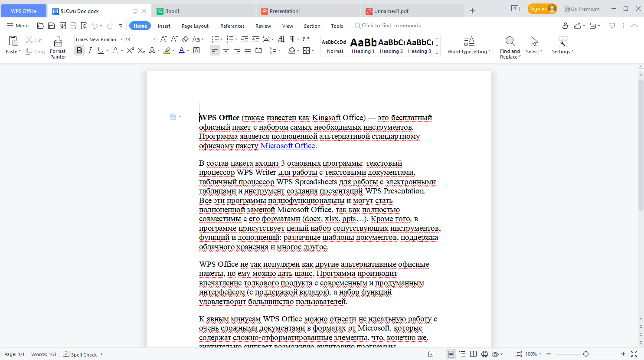
Task: Click the Sort icon in the paragraph group
Action: pyautogui.click(x=281, y=39)
